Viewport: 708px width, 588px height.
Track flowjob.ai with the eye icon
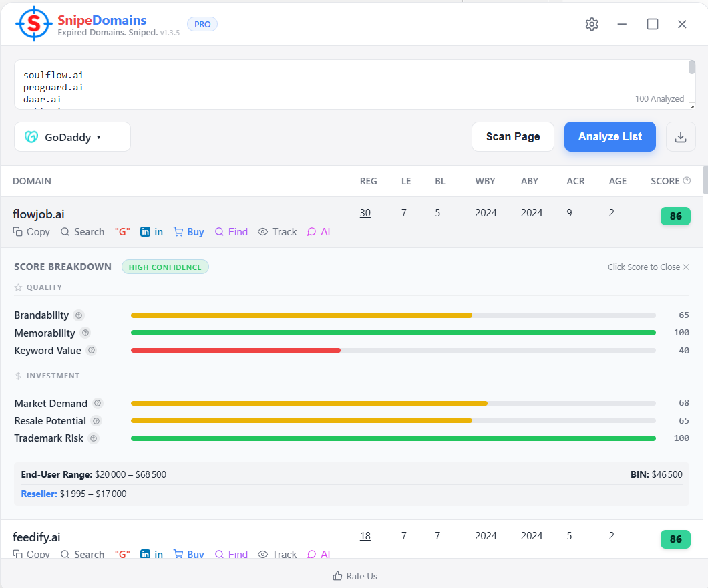[x=277, y=232]
